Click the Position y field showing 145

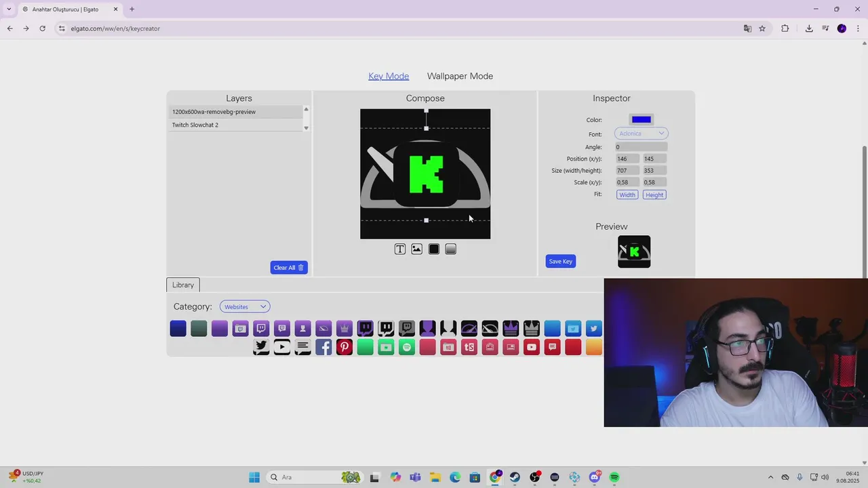(x=655, y=159)
